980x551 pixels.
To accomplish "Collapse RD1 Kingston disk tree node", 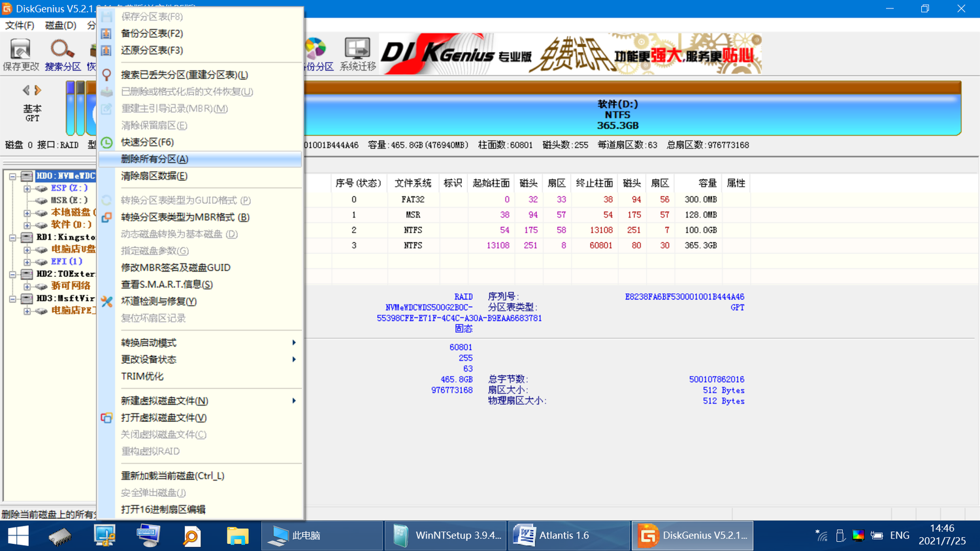I will [x=12, y=238].
